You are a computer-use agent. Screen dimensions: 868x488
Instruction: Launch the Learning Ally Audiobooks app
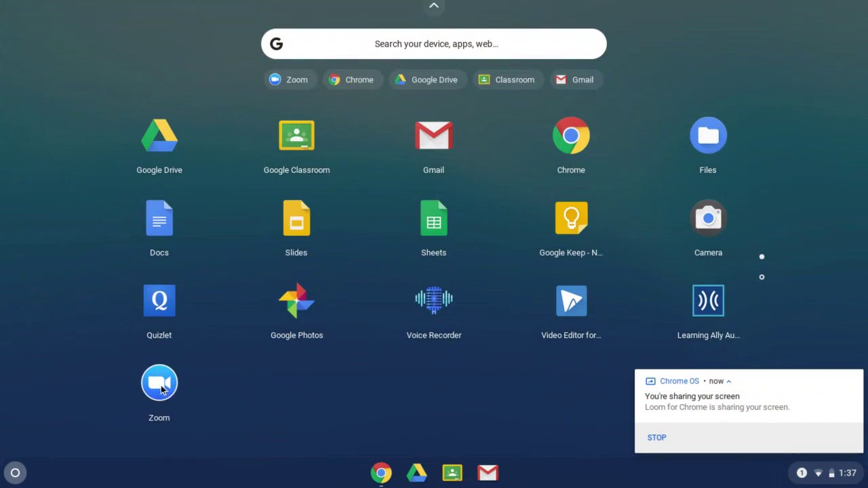pos(708,301)
